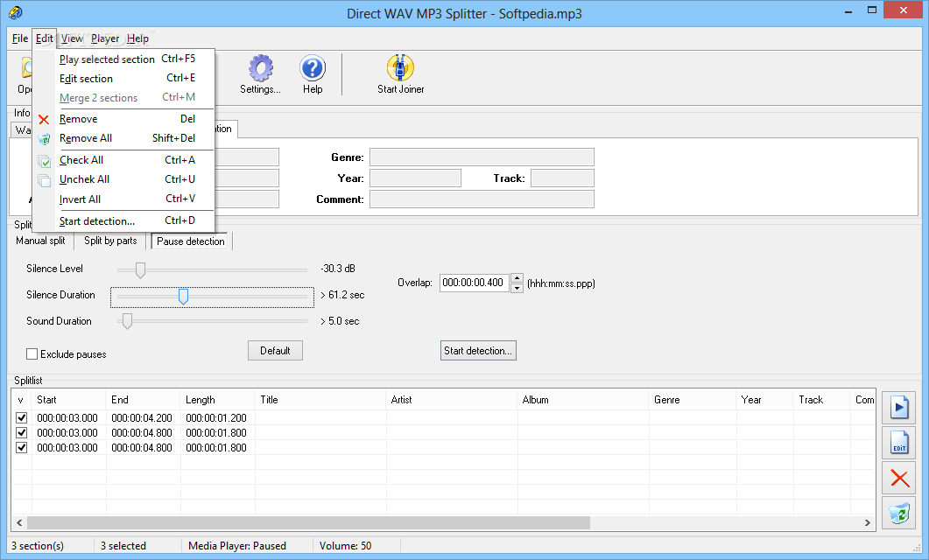Click the Start column header
929x560 pixels.
68,400
